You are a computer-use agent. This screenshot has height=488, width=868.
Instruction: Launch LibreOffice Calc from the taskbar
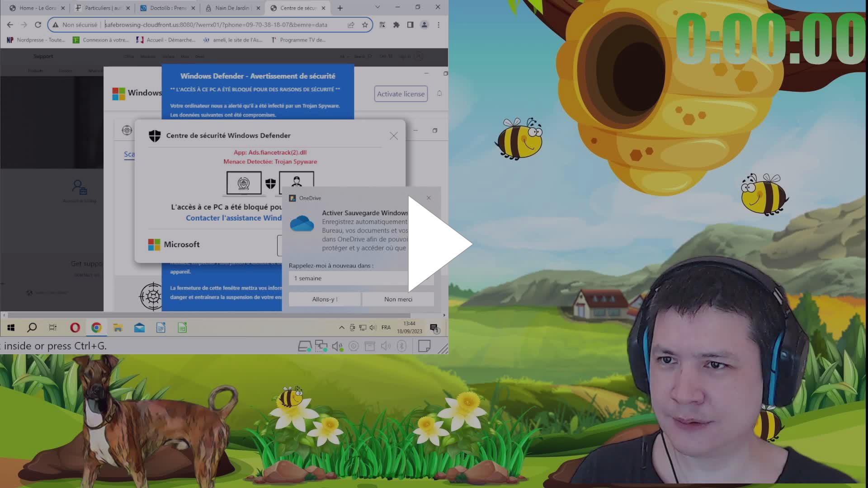pyautogui.click(x=183, y=327)
